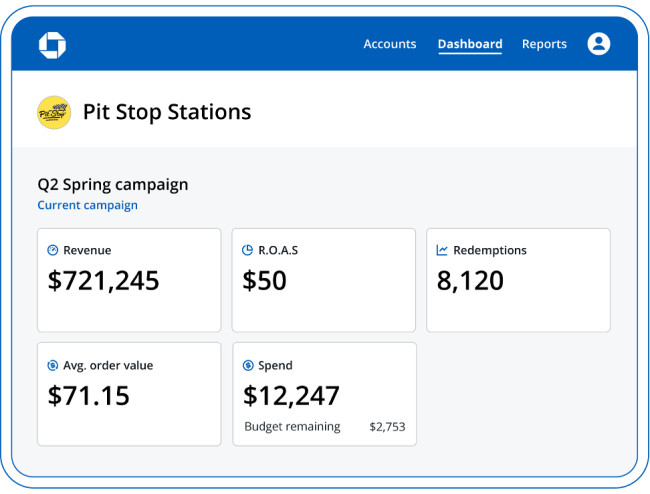Click the Avg. order value icon
This screenshot has width=650, height=494.
coord(53,365)
